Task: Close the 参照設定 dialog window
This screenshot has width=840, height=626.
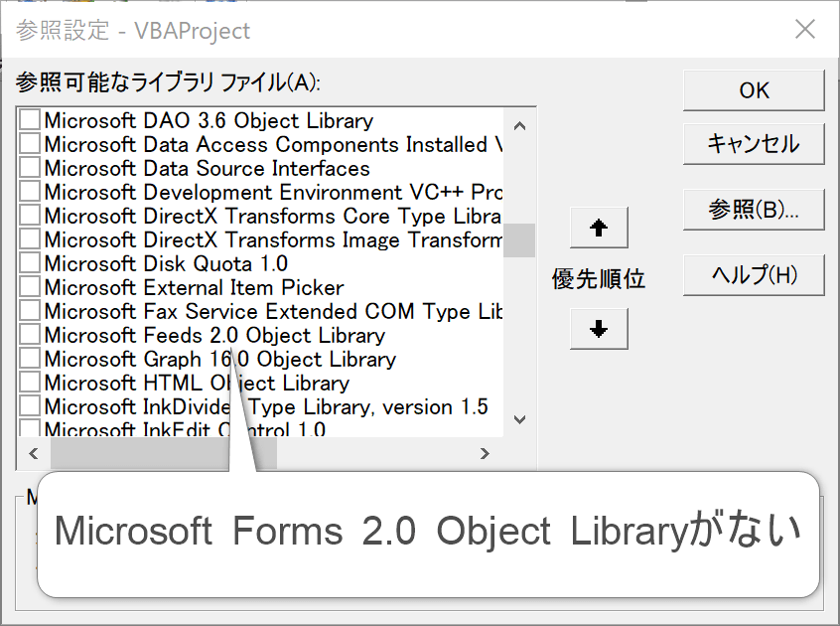Action: (805, 30)
